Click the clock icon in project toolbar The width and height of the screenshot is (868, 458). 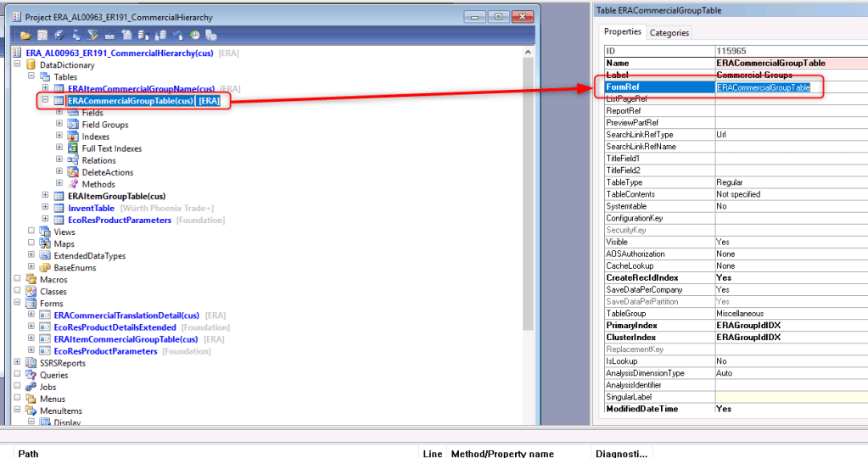click(194, 35)
